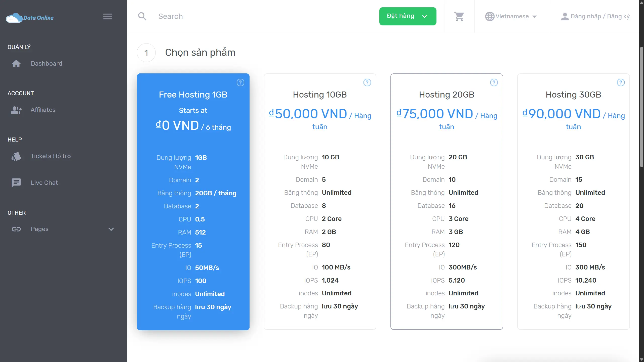Image resolution: width=644 pixels, height=362 pixels.
Task: Toggle the sidebar hamburger menu
Action: click(x=107, y=17)
